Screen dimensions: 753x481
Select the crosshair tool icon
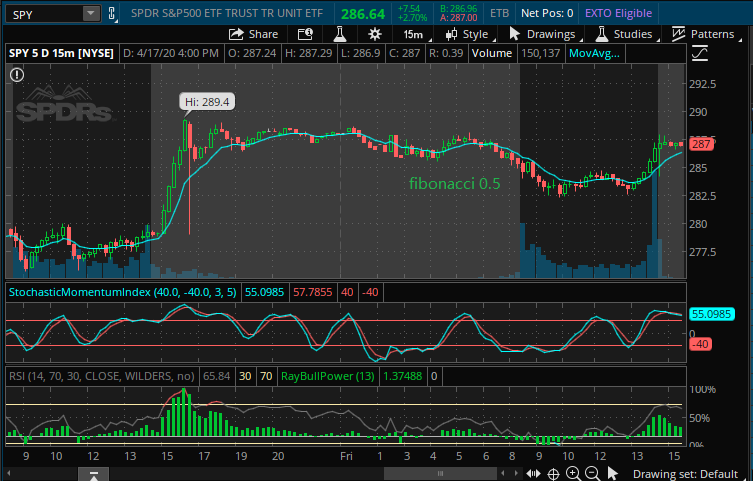pyautogui.click(x=553, y=474)
